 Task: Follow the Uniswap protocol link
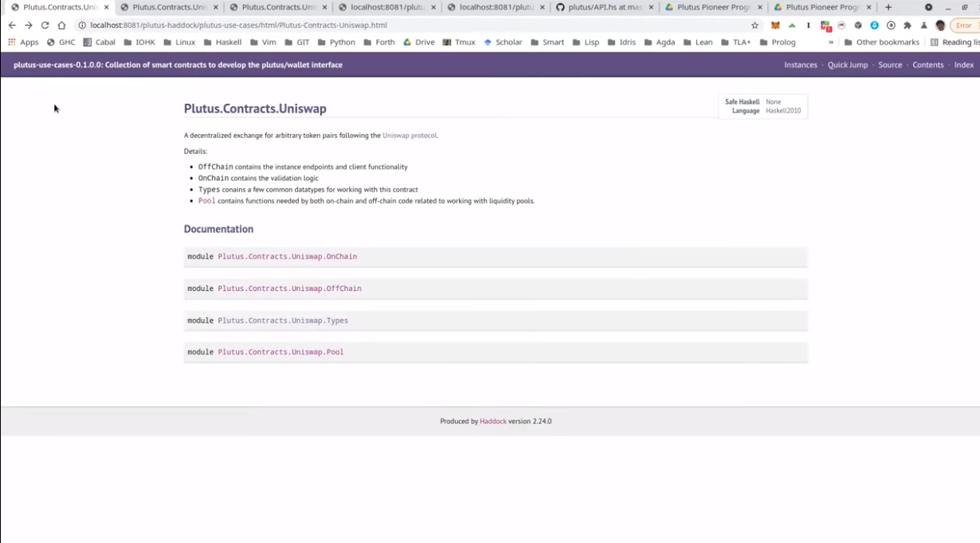coord(410,136)
